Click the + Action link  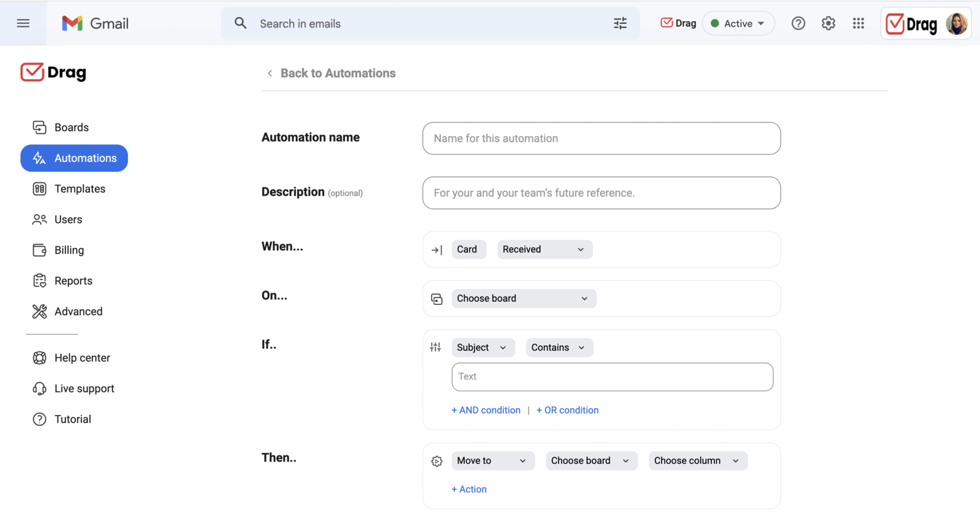[x=469, y=489]
